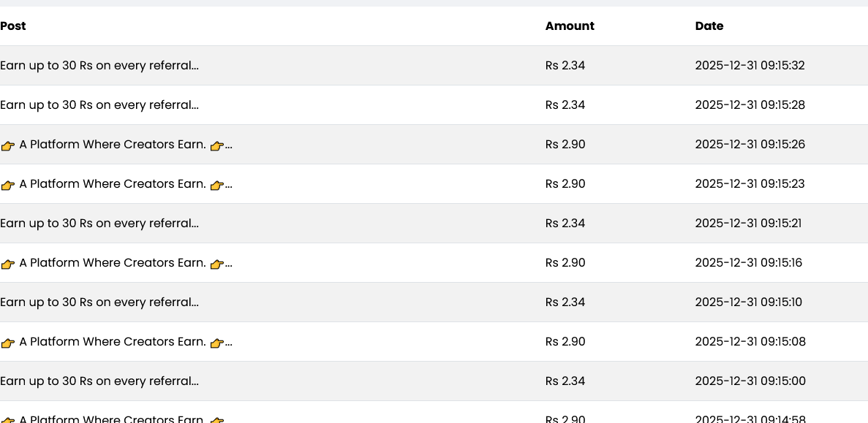Click the leading pointing-hand emoji in the 09:15:26 row

point(8,145)
